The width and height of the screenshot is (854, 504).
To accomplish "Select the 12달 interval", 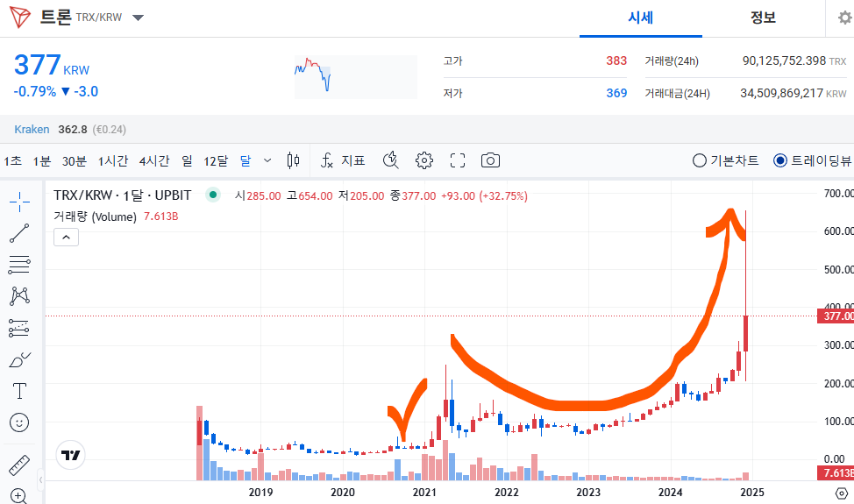I will point(216,161).
